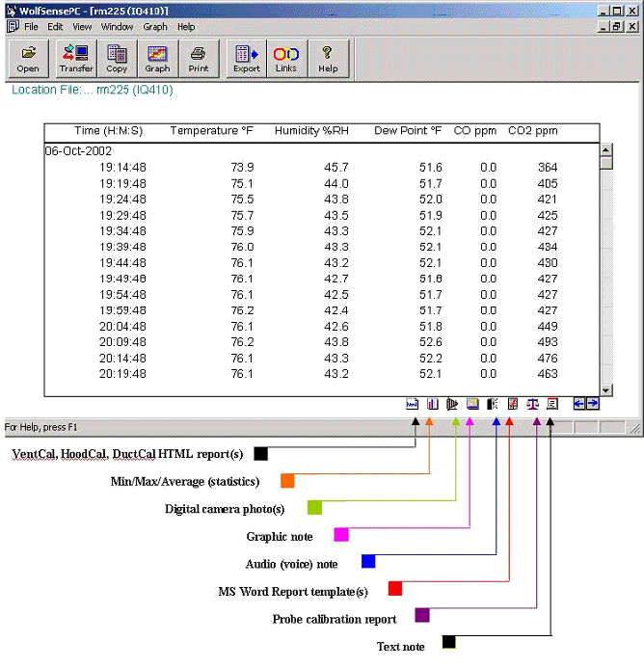Screen dimensions: 644x668
Task: Close the inner rm225 document window
Action: pos(632,27)
